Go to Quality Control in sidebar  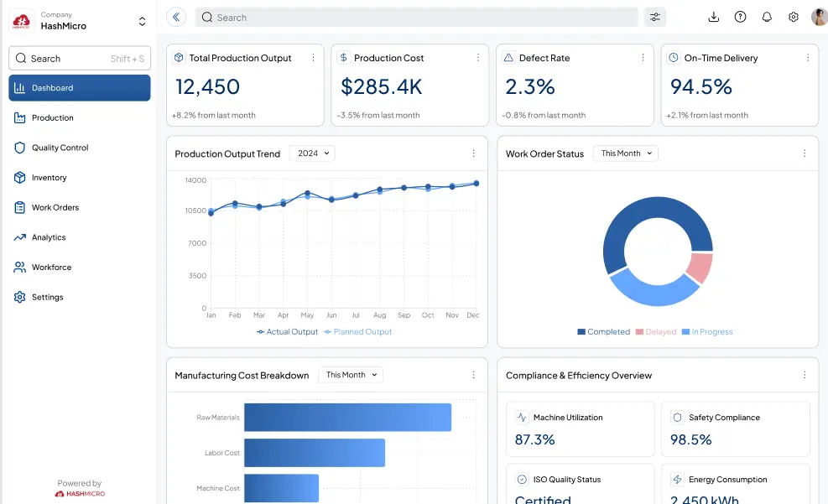pyautogui.click(x=60, y=148)
